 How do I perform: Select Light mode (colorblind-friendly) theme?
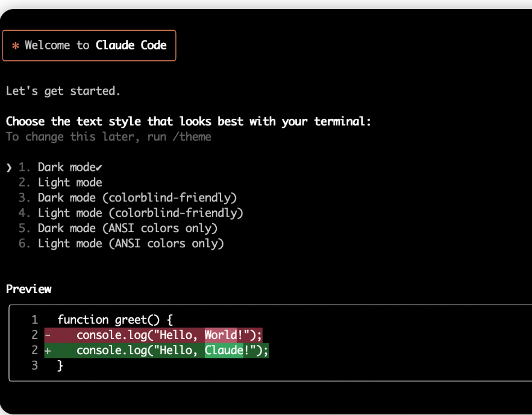click(x=140, y=212)
